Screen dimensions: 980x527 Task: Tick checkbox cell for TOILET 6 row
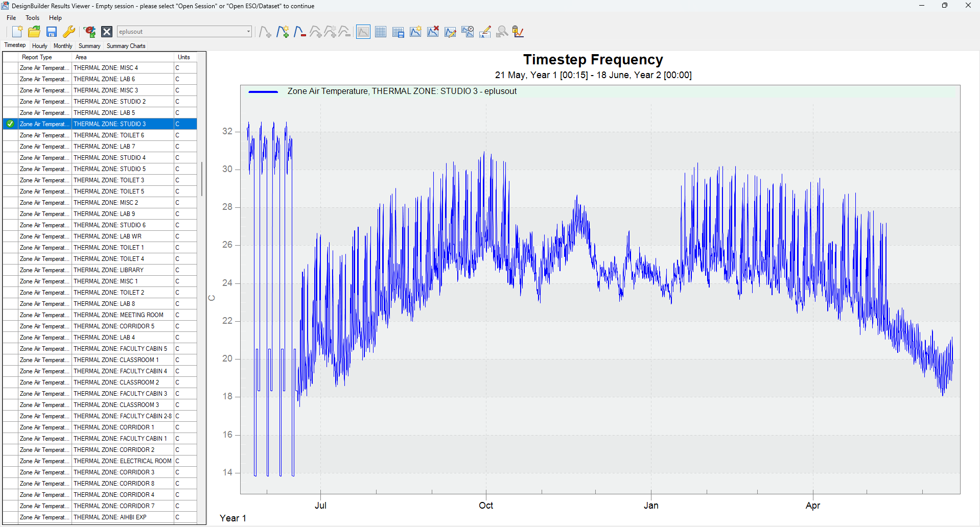10,135
